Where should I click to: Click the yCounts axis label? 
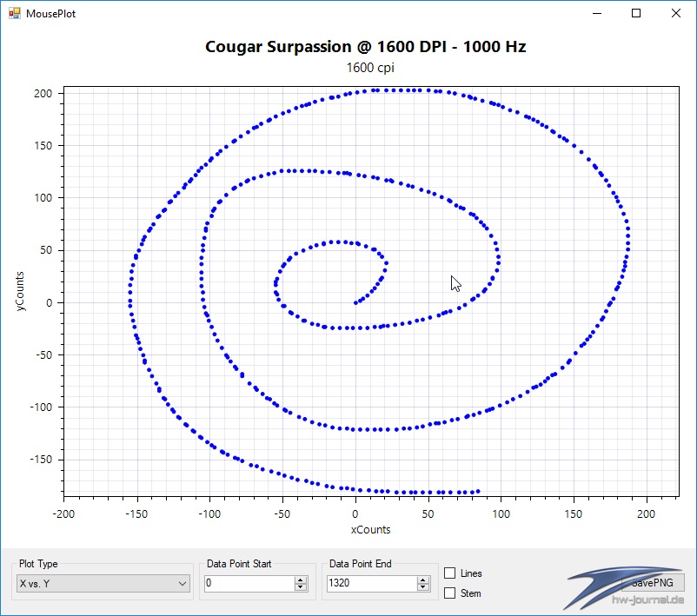coord(20,291)
